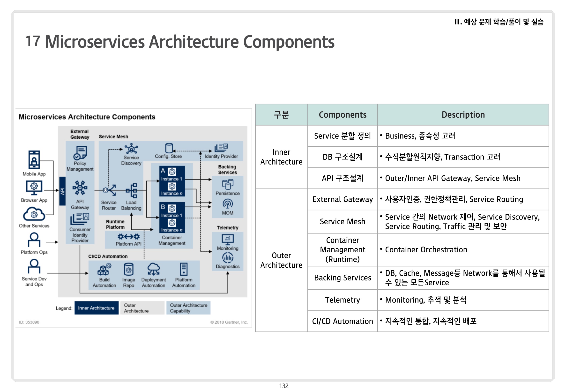This screenshot has height=392, width=566.
Task: Click the Build Automation blocks icon
Action: coord(104,269)
